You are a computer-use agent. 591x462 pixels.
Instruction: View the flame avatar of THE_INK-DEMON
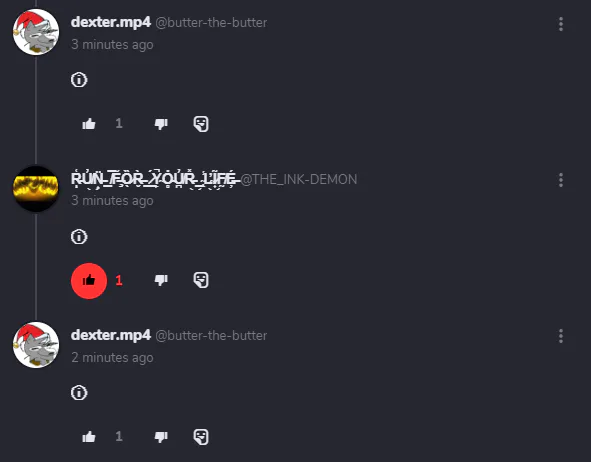(x=36, y=188)
